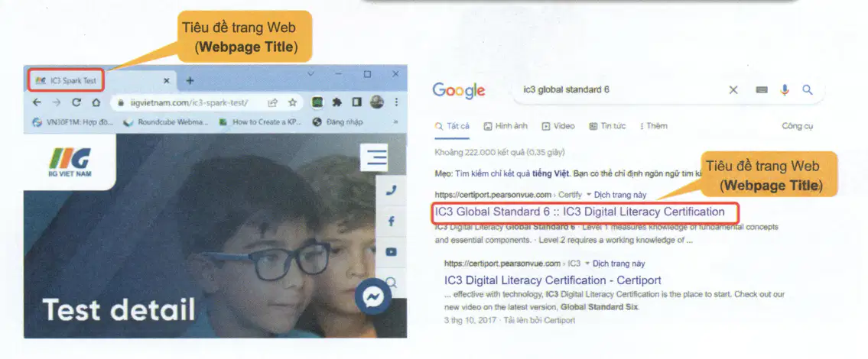
Task: Click '3 thg 10, 2017' date text
Action: (469, 320)
